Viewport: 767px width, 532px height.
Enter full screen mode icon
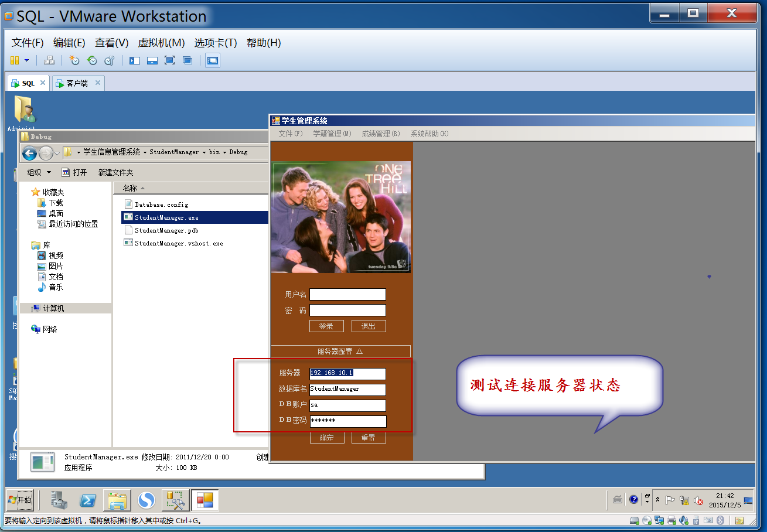[x=170, y=60]
